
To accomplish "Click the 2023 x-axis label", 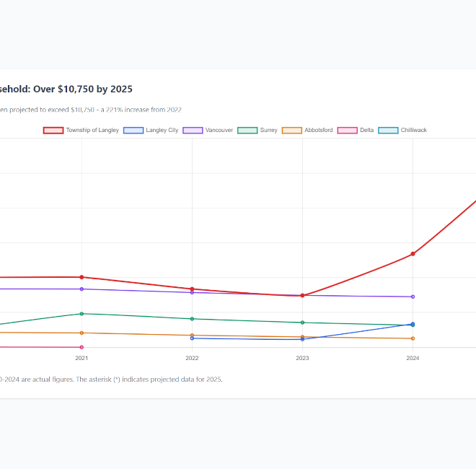I will pyautogui.click(x=302, y=358).
